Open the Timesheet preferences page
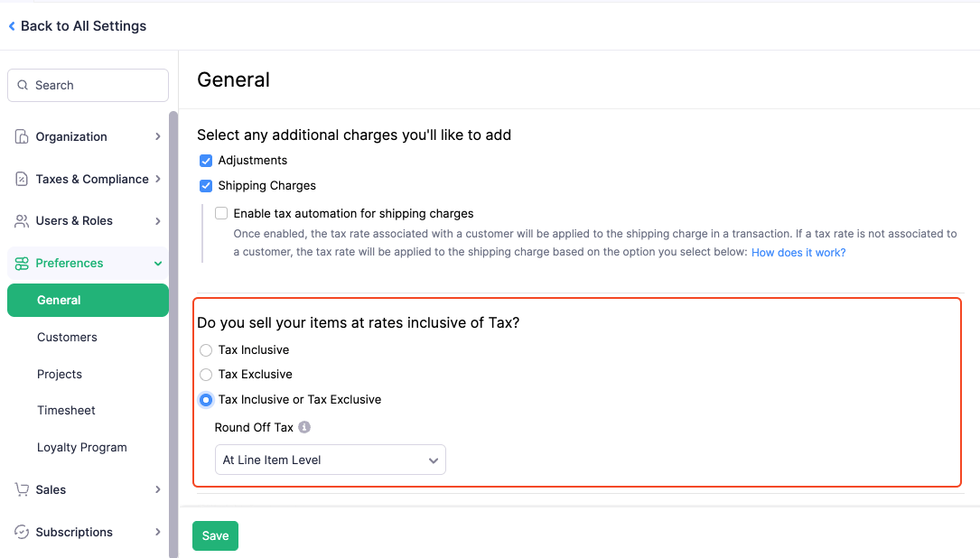Image resolution: width=980 pixels, height=558 pixels. (66, 410)
